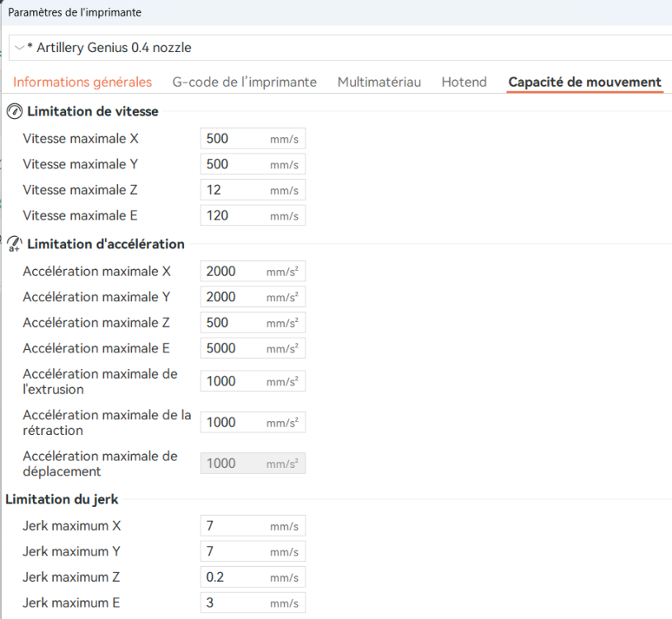
Task: Click the Paramètres de l'imprimante title
Action: (74, 12)
